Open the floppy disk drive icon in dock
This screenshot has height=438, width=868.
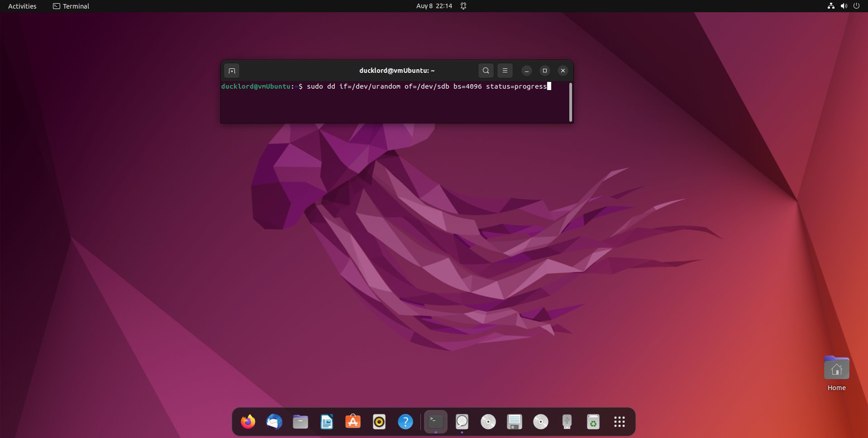coord(515,422)
